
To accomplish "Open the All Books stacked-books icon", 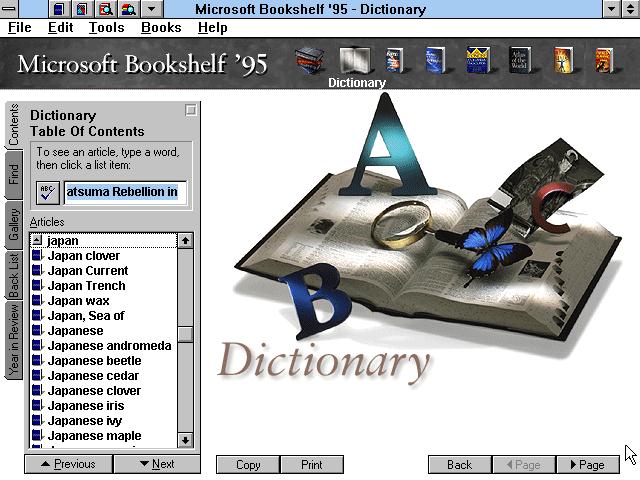I will (310, 60).
